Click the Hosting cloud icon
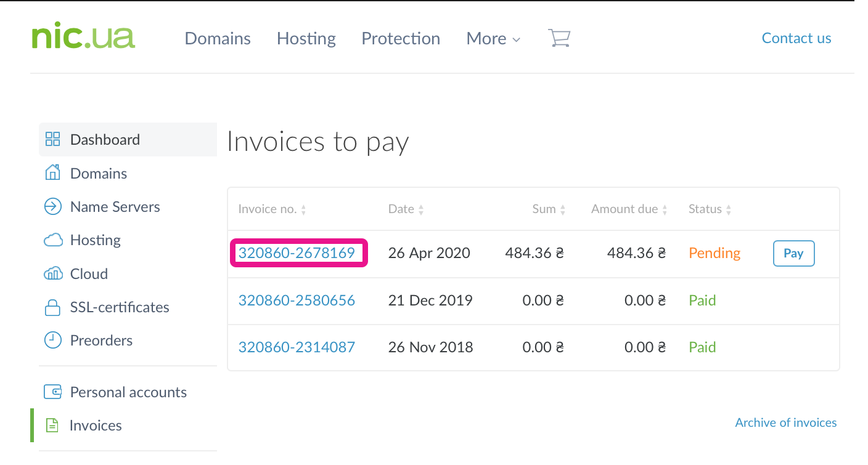The height and width of the screenshot is (465, 868). tap(53, 240)
